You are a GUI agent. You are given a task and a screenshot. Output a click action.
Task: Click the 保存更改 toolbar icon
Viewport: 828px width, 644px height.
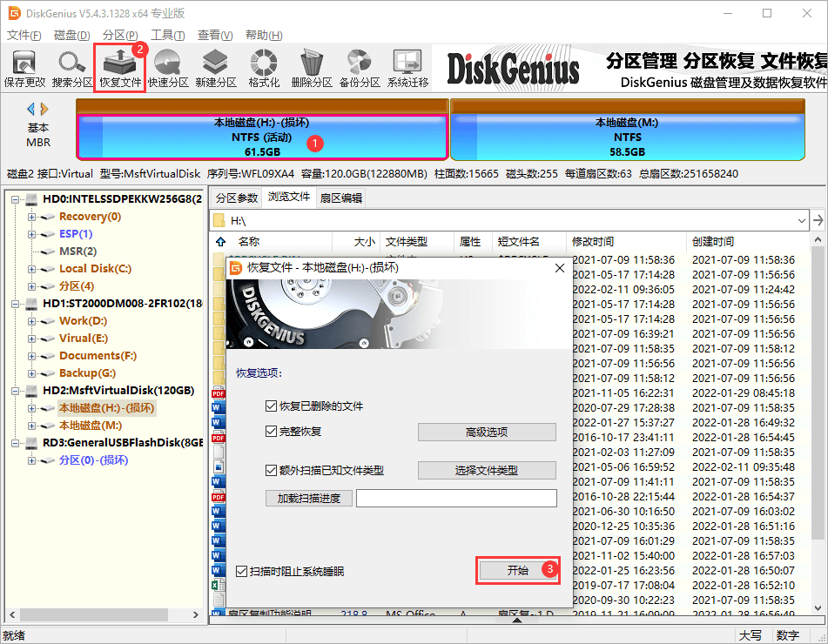pyautogui.click(x=24, y=69)
